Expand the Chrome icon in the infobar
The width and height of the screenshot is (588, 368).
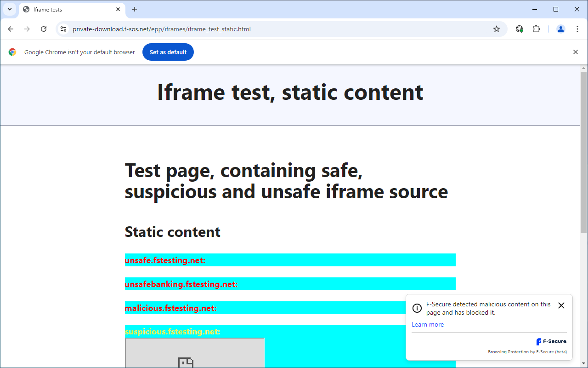click(x=12, y=52)
